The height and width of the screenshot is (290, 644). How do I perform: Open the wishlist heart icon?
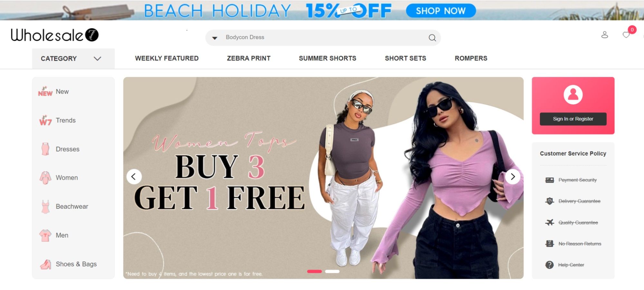coord(626,35)
